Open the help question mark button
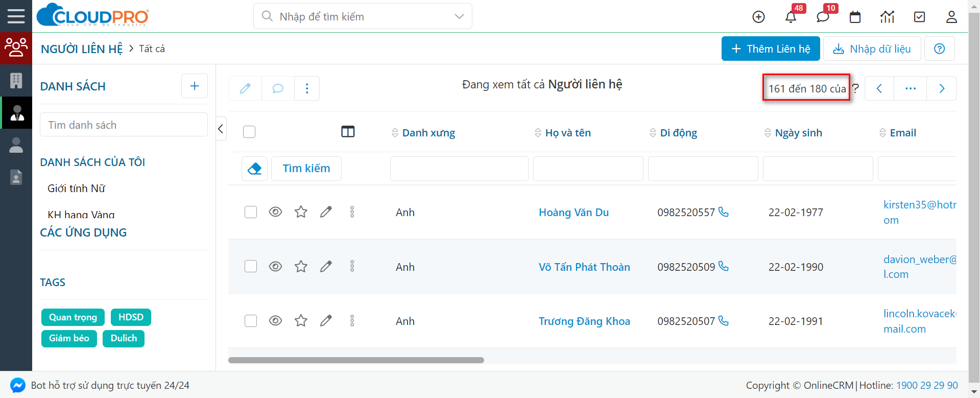980x398 pixels. (x=939, y=49)
